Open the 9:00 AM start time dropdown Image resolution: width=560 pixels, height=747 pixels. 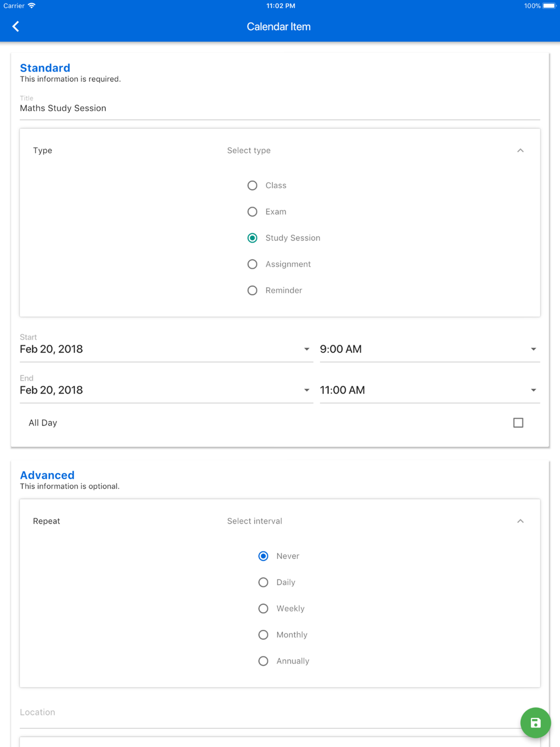430,349
